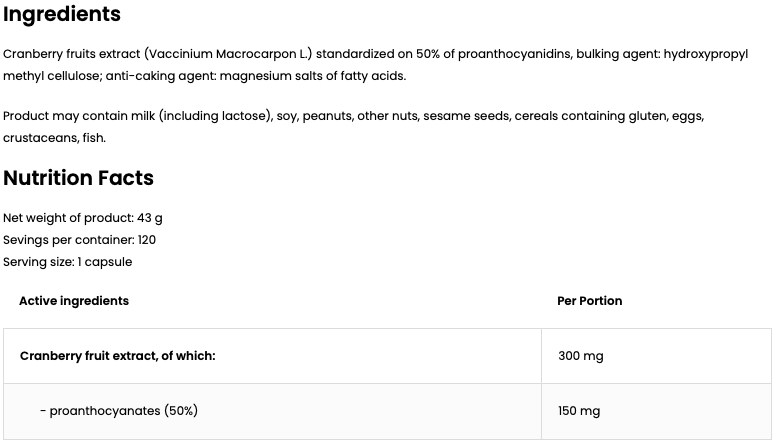Select the 'Cranberry fruit extract, of which:' row
Viewport: 775px width, 443px height.
click(118, 356)
